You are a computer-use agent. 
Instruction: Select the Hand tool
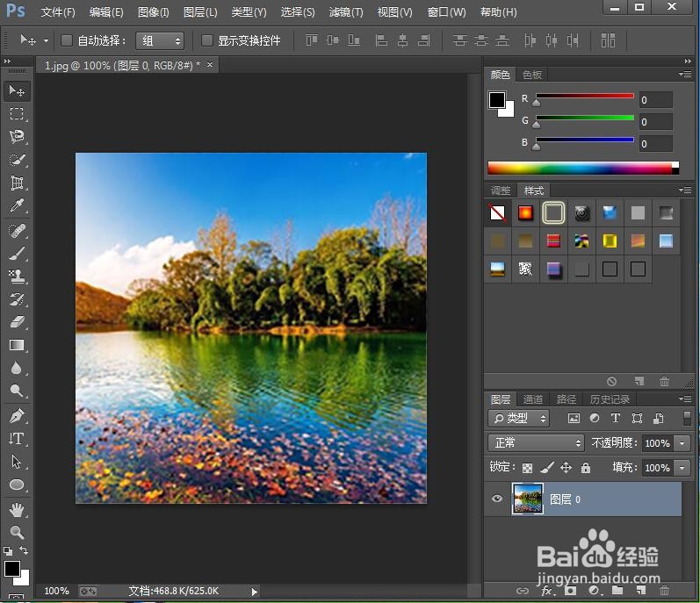tap(17, 510)
